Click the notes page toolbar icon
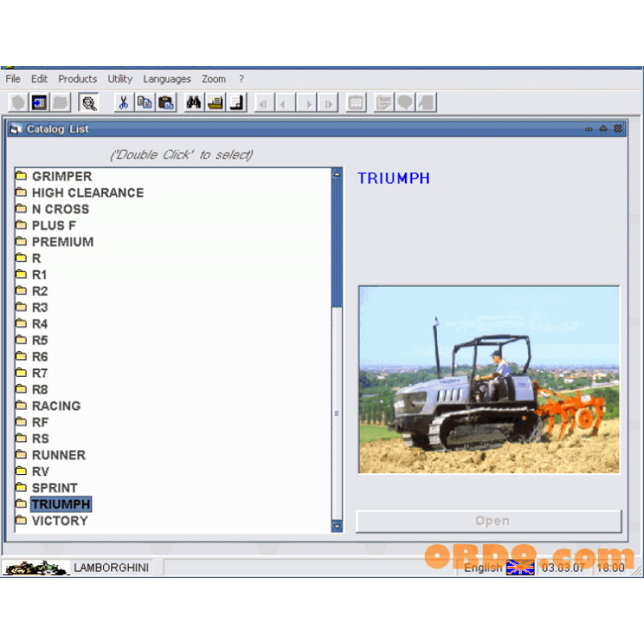644x644 pixels. tap(237, 102)
